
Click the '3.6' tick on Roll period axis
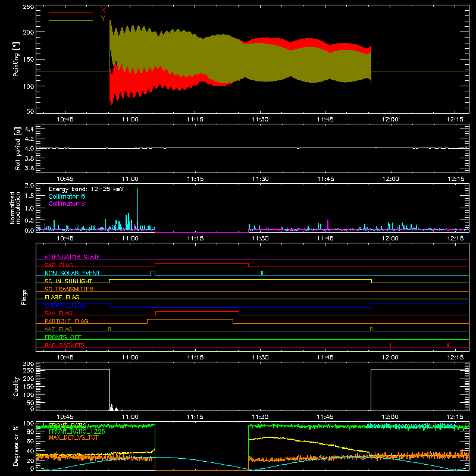[x=29, y=168]
